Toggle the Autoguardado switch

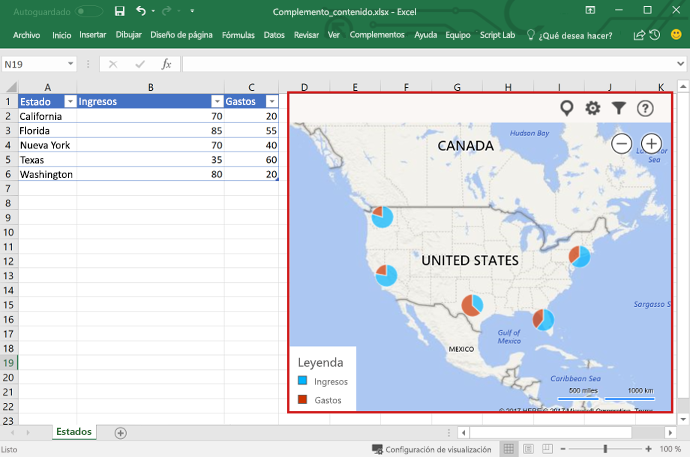pos(89,11)
